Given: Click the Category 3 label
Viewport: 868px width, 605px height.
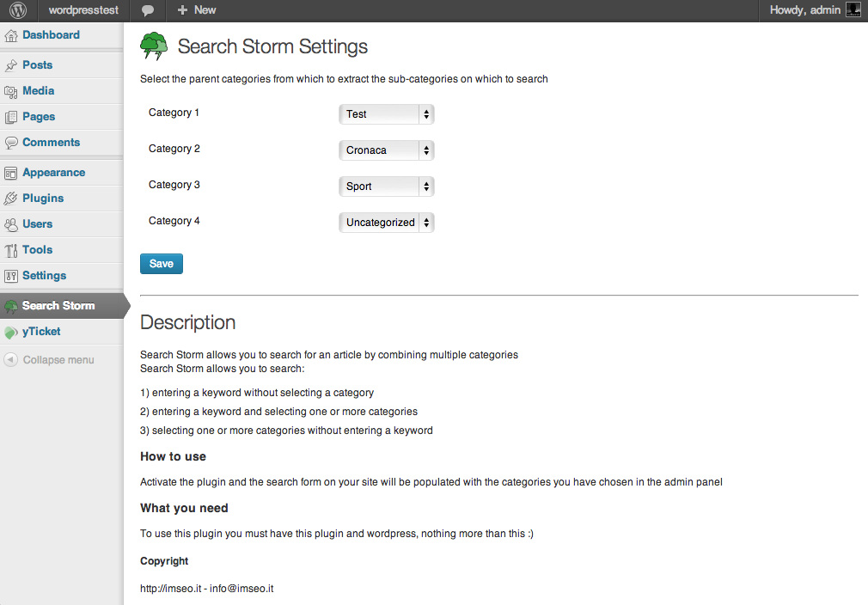Looking at the screenshot, I should [x=174, y=184].
